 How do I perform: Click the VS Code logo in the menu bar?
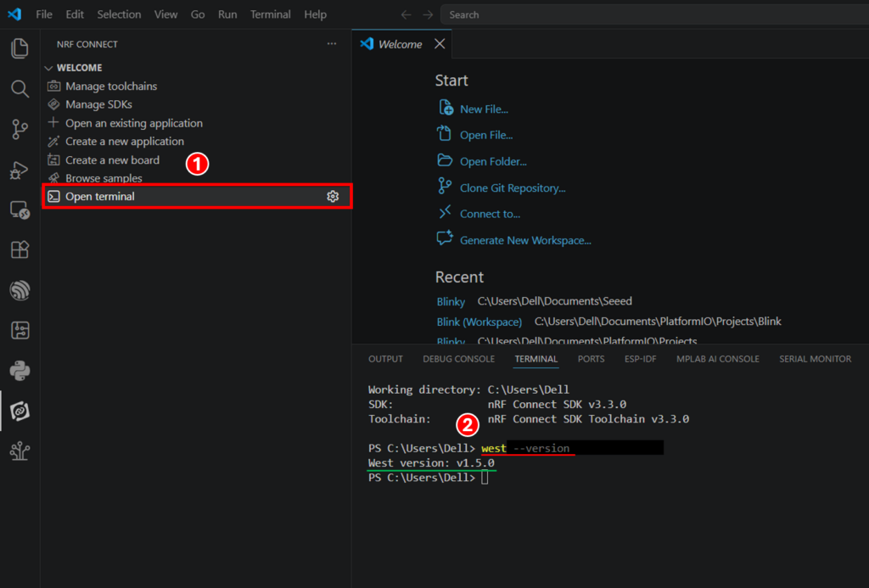[14, 14]
